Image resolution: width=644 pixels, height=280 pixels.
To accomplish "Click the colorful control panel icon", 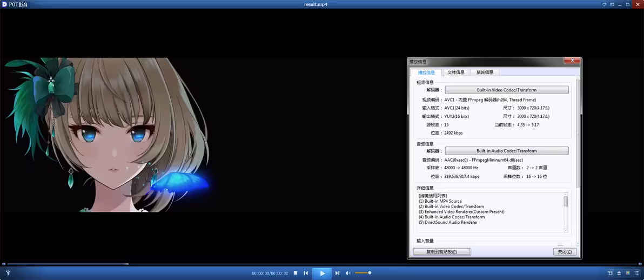I will pos(628,273).
